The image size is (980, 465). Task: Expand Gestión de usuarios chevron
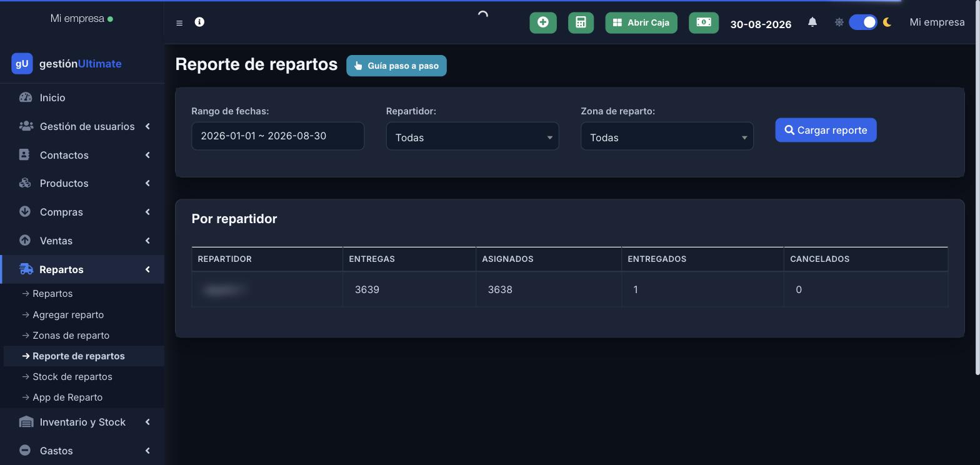(147, 126)
